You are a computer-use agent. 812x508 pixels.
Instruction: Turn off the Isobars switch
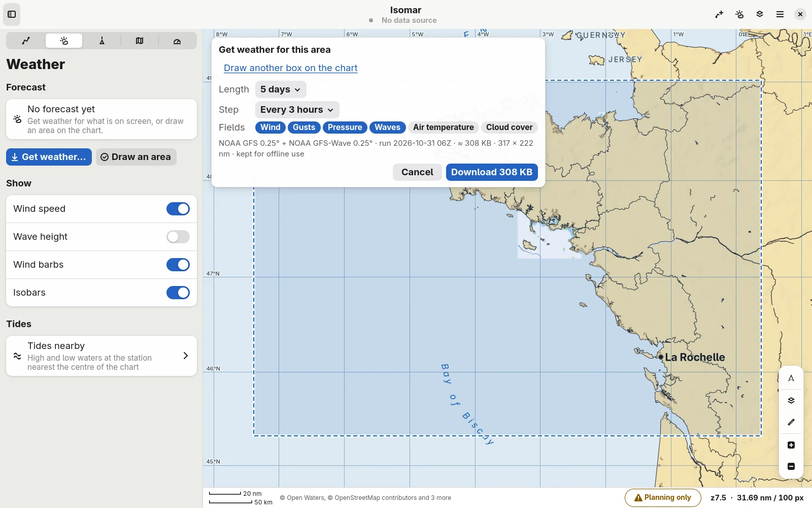178,293
